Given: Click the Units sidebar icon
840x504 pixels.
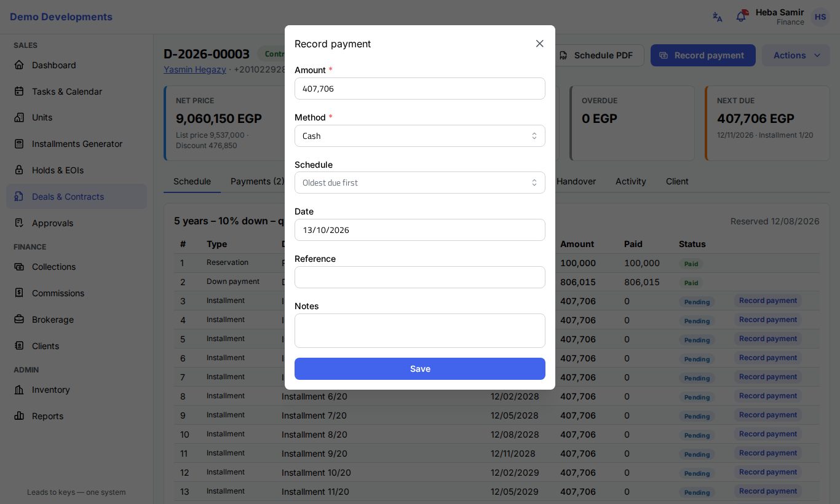Looking at the screenshot, I should pos(19,117).
